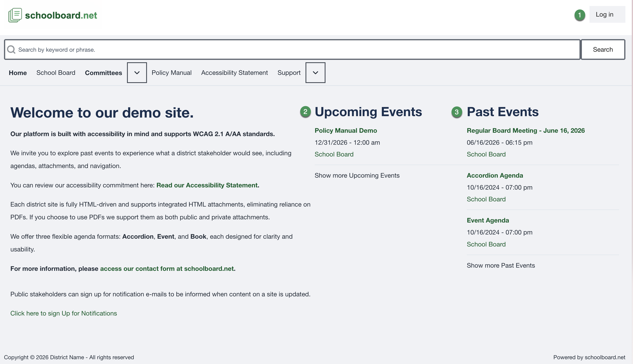Open the Policy Manual Demo event
The image size is (633, 364).
346,131
